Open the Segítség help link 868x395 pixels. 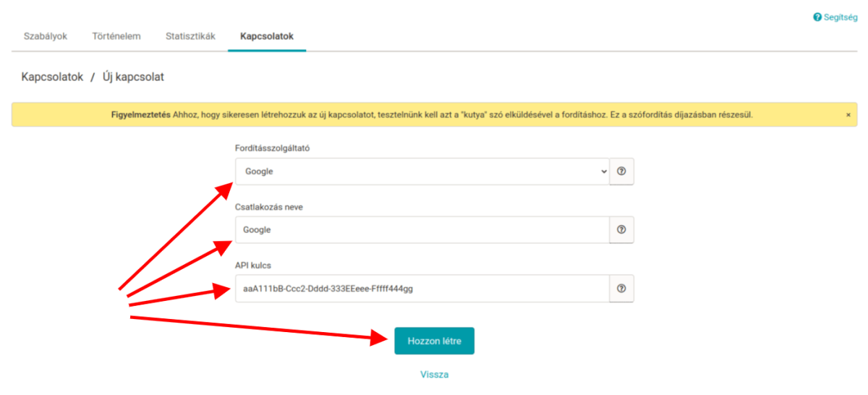pyautogui.click(x=835, y=17)
